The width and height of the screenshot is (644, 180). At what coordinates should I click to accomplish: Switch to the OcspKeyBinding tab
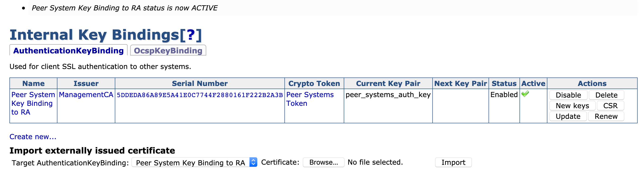pos(168,51)
